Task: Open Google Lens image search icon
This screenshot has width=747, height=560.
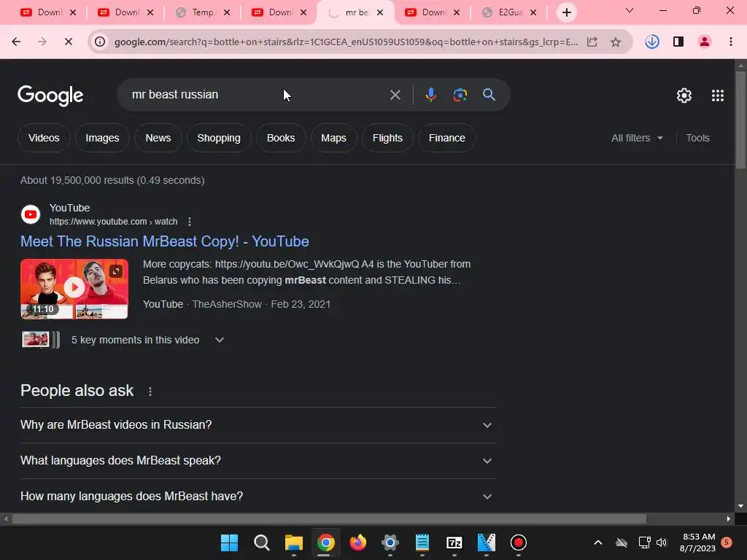Action: [460, 95]
